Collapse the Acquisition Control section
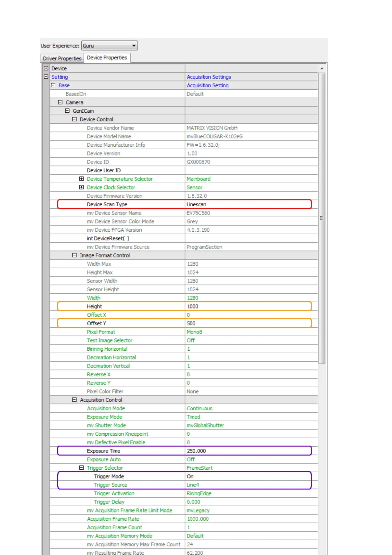Image resolution: width=392 pixels, height=555 pixels. [74, 400]
